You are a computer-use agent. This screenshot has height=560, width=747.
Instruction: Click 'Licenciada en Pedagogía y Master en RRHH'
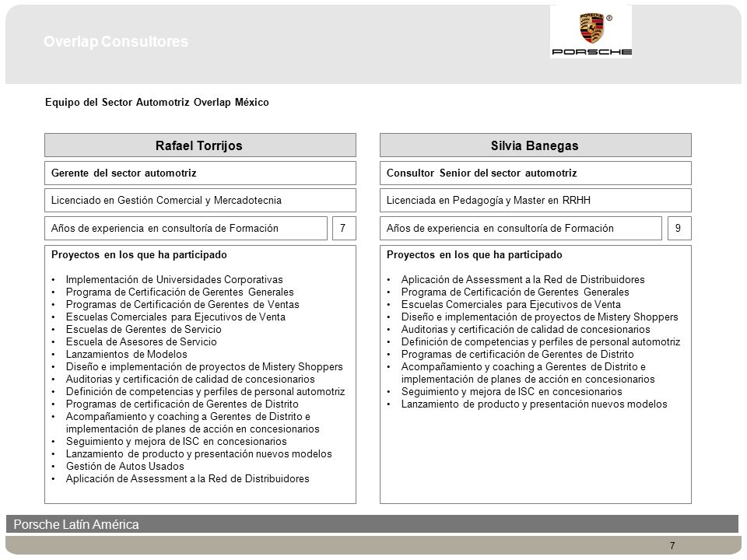(x=535, y=200)
